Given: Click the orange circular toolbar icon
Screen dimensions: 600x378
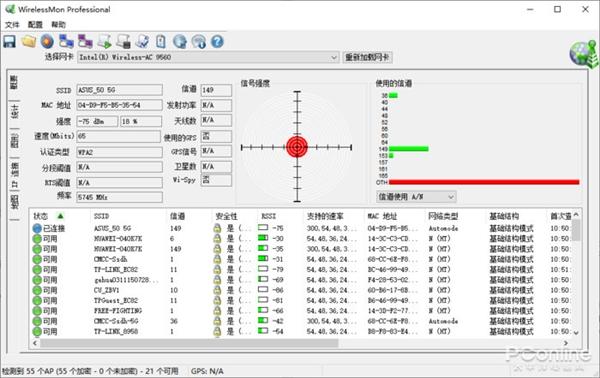Looking at the screenshot, I should [x=47, y=41].
